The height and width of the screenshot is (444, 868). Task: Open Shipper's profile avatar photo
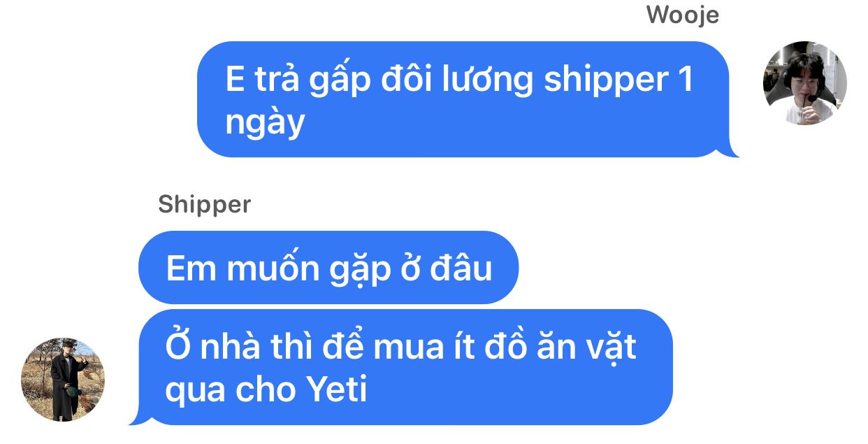63,380
